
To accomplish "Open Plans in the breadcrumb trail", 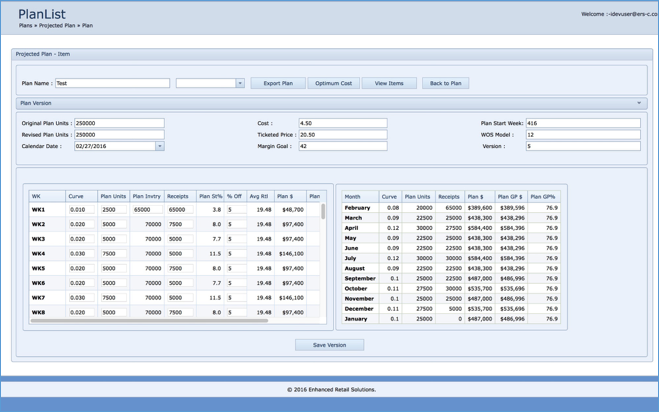I will tap(26, 26).
